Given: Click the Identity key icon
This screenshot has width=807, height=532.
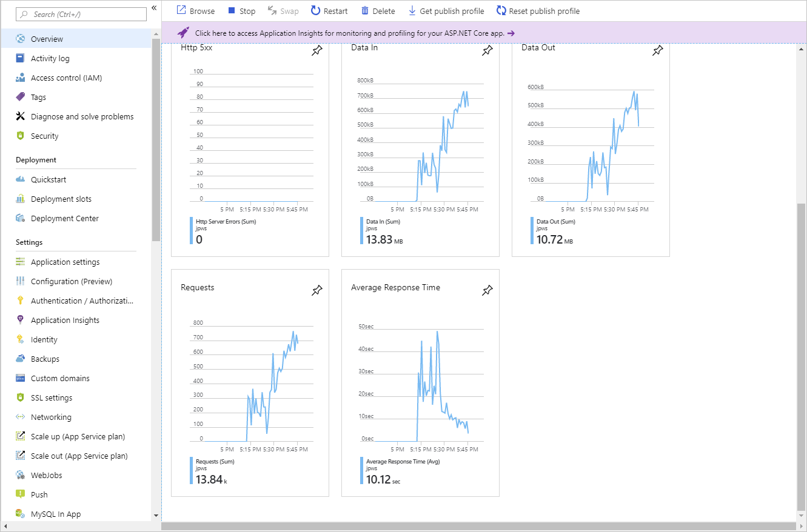Looking at the screenshot, I should pos(21,339).
